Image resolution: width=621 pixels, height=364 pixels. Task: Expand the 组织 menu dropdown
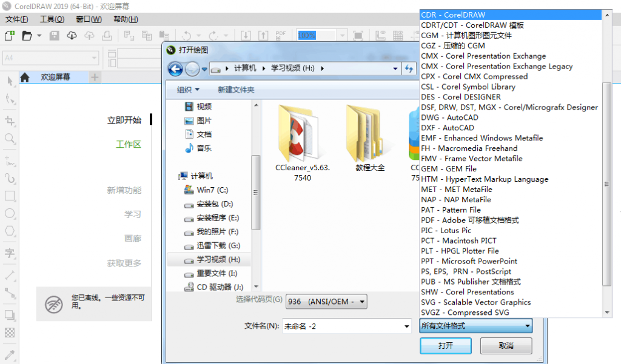[x=188, y=90]
